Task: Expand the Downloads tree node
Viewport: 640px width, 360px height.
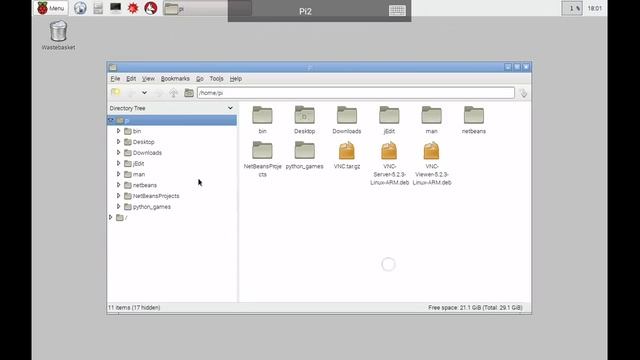Action: point(118,153)
